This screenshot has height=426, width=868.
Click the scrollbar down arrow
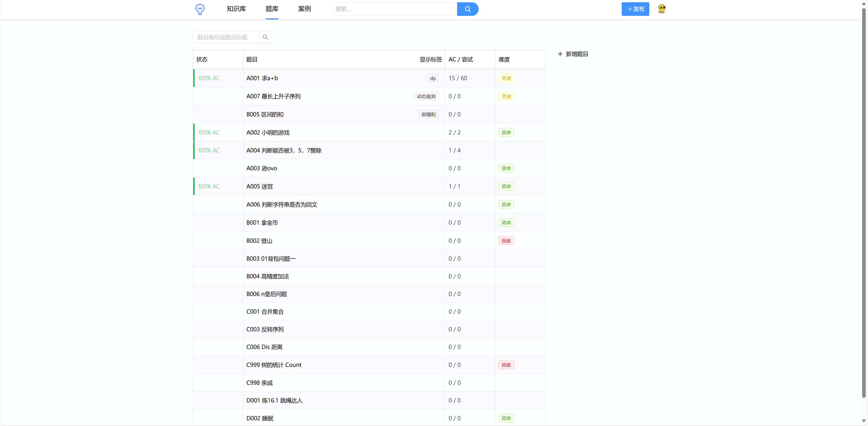click(864, 421)
